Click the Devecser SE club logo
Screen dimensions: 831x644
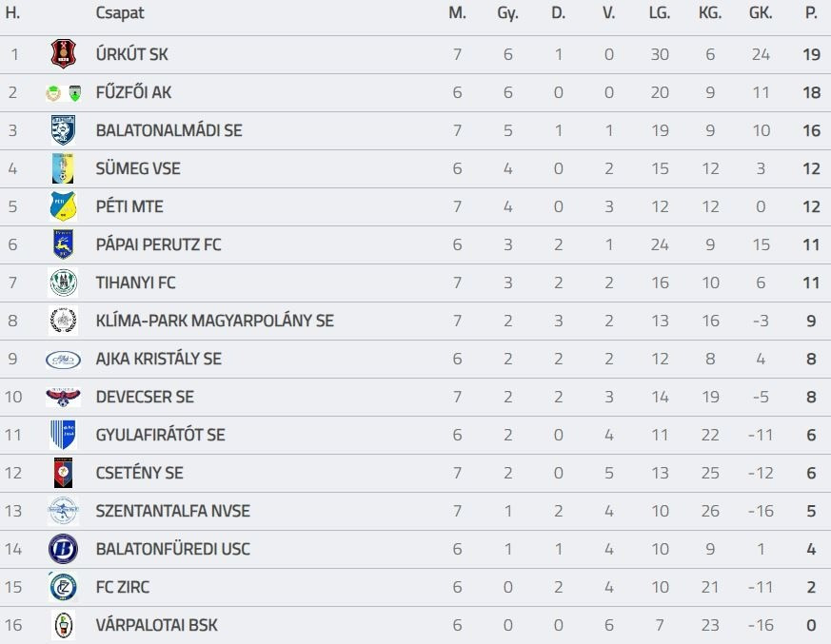[63, 397]
